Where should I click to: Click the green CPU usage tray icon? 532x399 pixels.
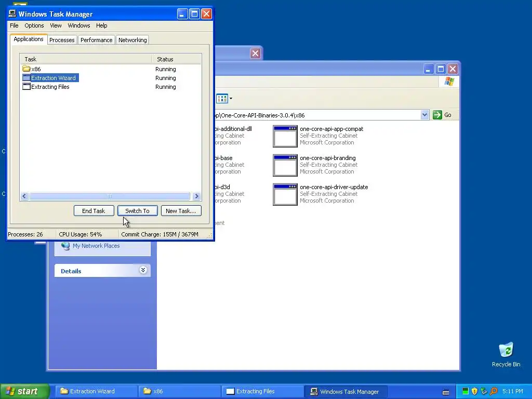(x=465, y=391)
